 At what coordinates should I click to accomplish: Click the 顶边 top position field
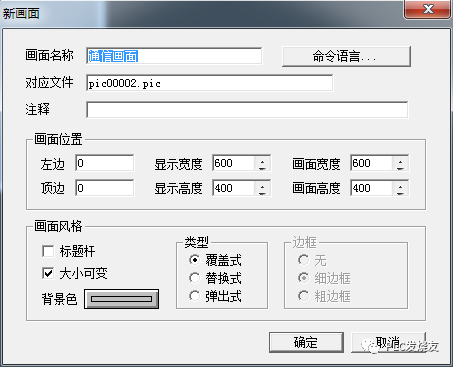point(105,188)
